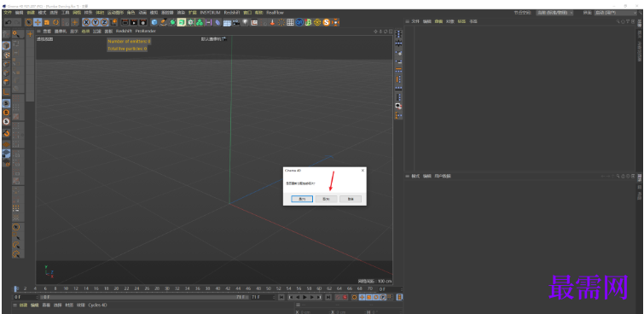Go to the end of the animation
The height and width of the screenshot is (314, 644).
coord(328,297)
